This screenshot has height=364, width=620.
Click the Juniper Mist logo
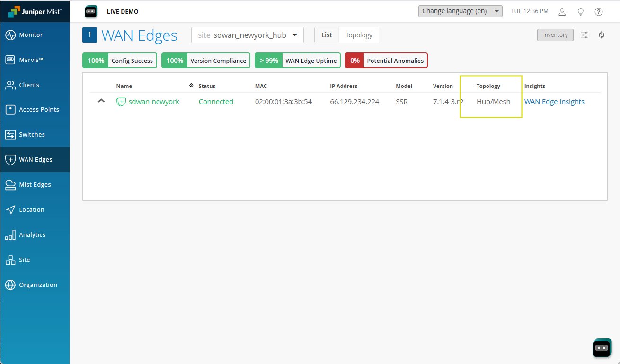(x=35, y=12)
